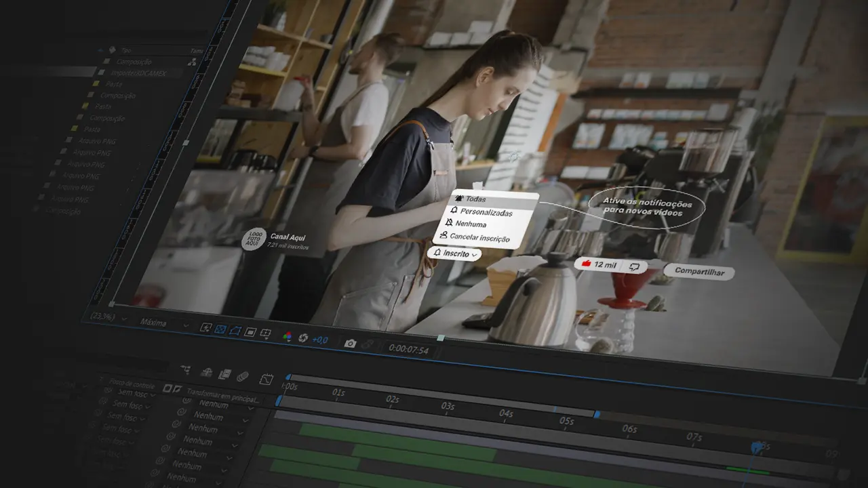The height and width of the screenshot is (488, 868).
Task: Expand the Inscrito dropdown button
Action: tap(456, 253)
